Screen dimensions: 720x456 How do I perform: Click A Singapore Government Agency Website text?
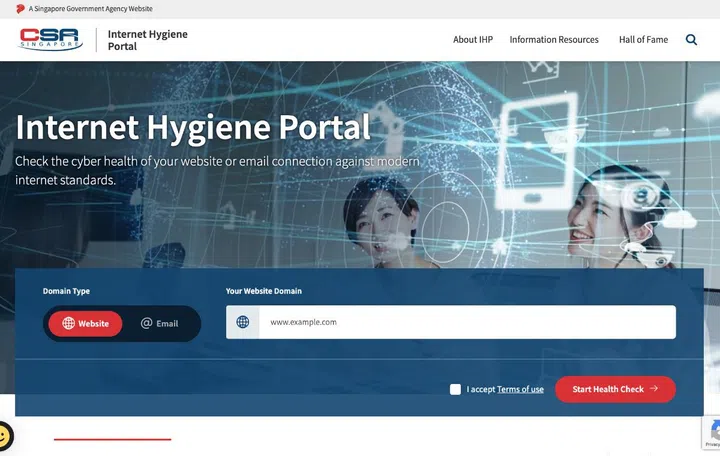point(90,9)
